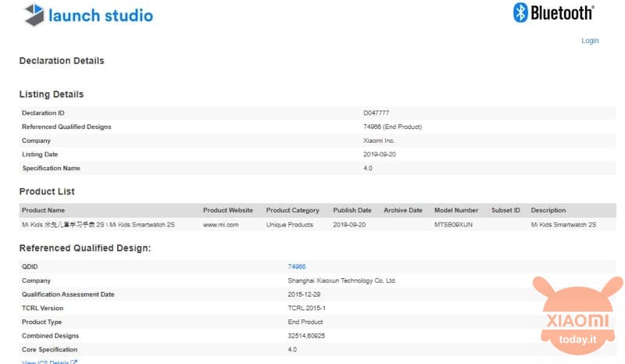Click the Subset ID column header
The height and width of the screenshot is (364, 625).
[505, 210]
